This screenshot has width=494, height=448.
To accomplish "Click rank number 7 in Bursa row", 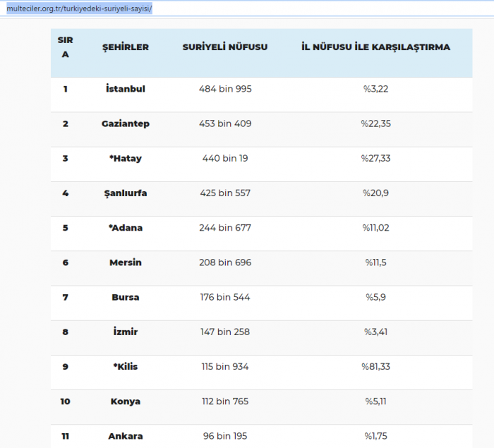I will pos(65,297).
